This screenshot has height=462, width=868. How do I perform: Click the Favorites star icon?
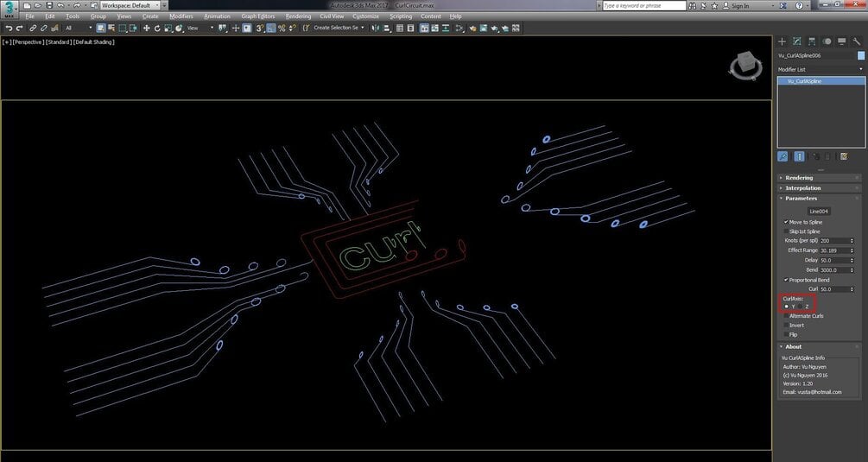click(714, 5)
